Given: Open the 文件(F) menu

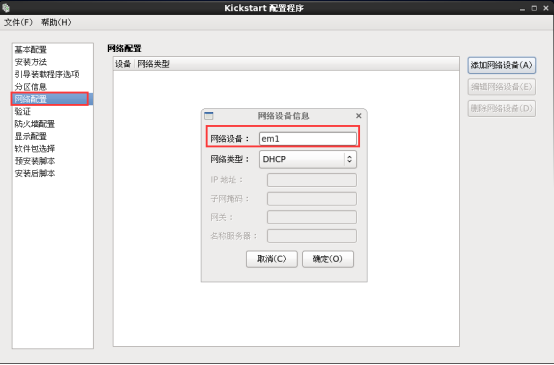Looking at the screenshot, I should (x=18, y=22).
